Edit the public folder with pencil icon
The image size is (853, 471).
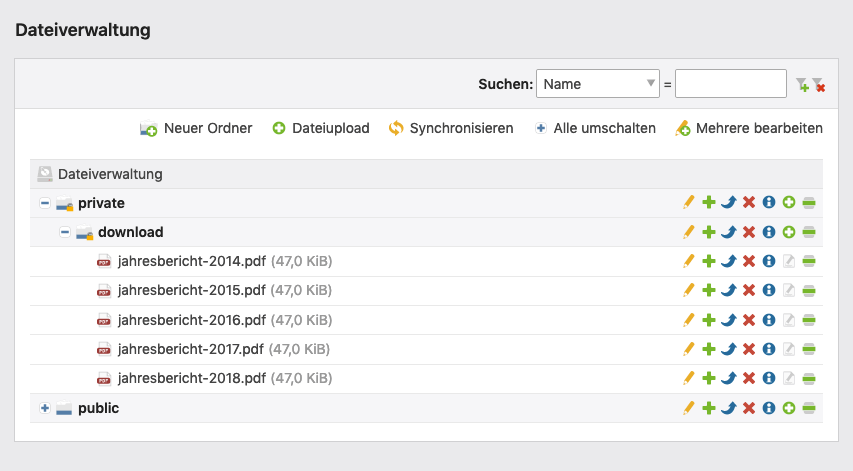[x=689, y=408]
